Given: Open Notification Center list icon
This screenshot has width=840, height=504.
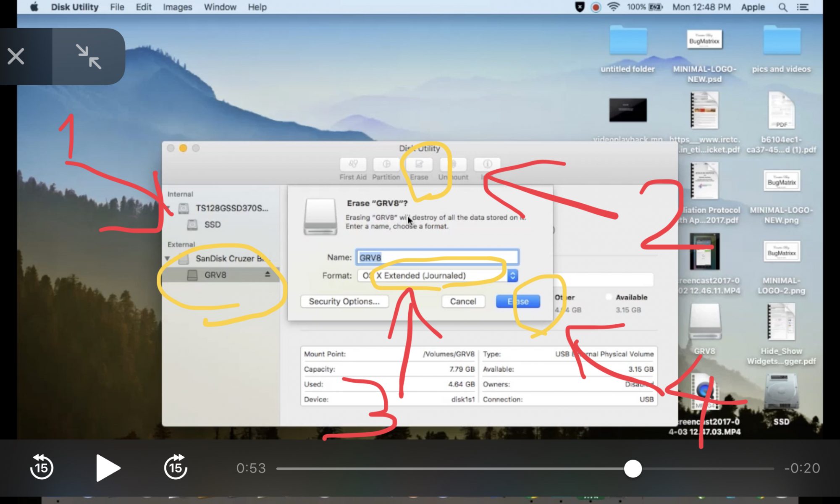Looking at the screenshot, I should click(803, 7).
